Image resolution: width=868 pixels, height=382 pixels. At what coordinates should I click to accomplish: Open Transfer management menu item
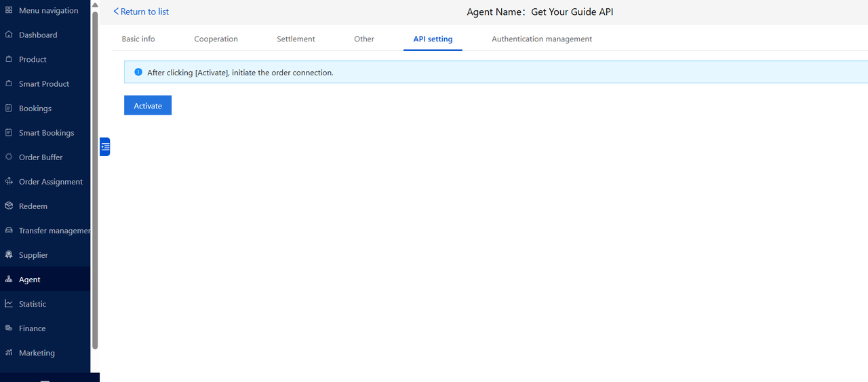tap(54, 231)
